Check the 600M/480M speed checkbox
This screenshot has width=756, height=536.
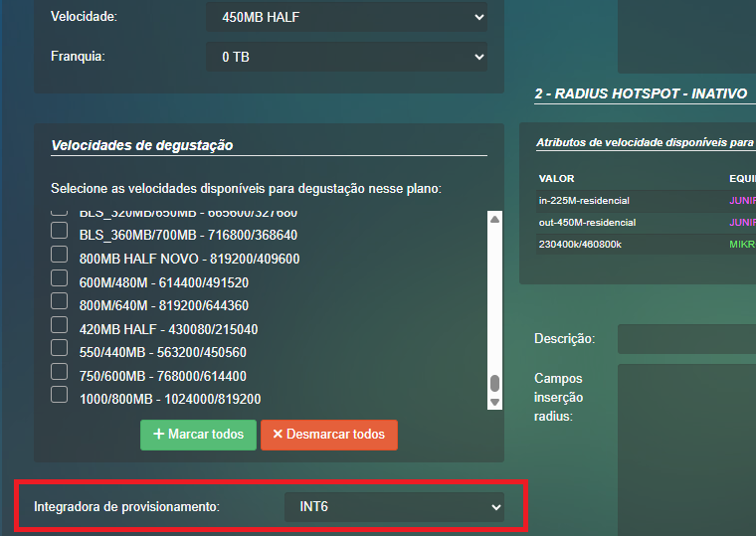(60, 277)
